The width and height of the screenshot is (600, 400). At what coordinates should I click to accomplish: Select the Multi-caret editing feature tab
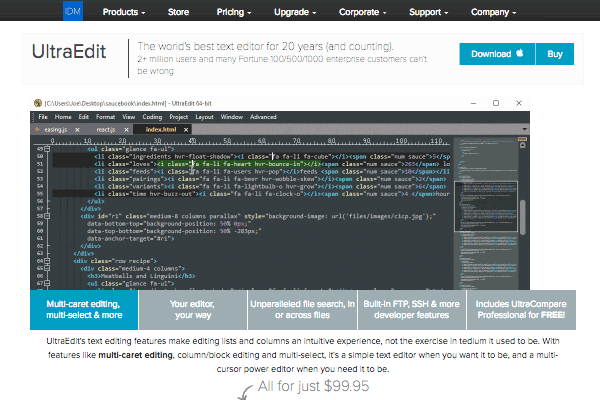[84, 310]
